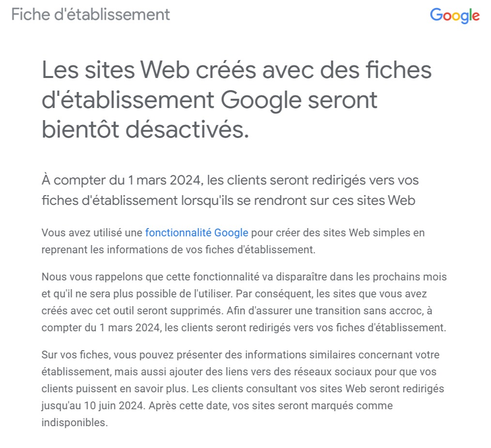Click the paragraph beginning 'Vous avez utilisé'
This screenshot has width=491, height=448.
[x=233, y=241]
